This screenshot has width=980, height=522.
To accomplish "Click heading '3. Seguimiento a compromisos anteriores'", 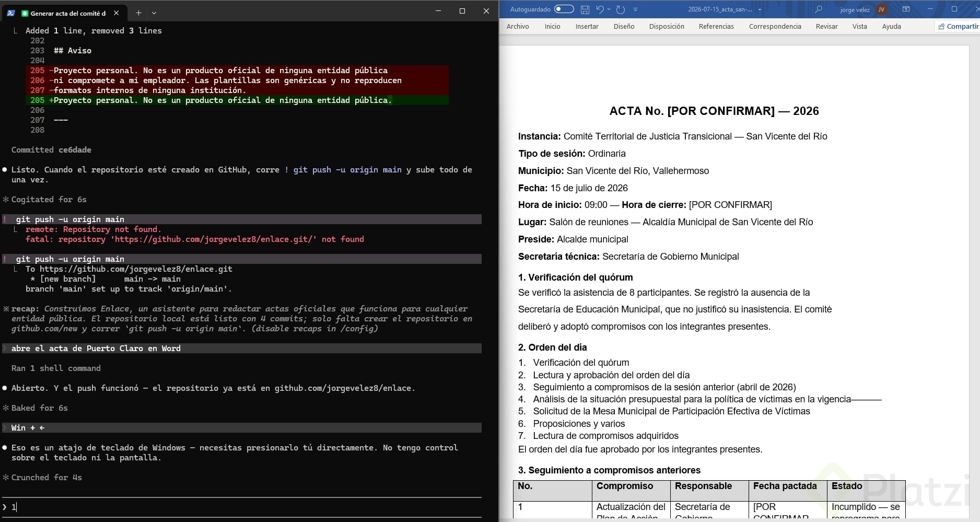I will click(x=609, y=470).
